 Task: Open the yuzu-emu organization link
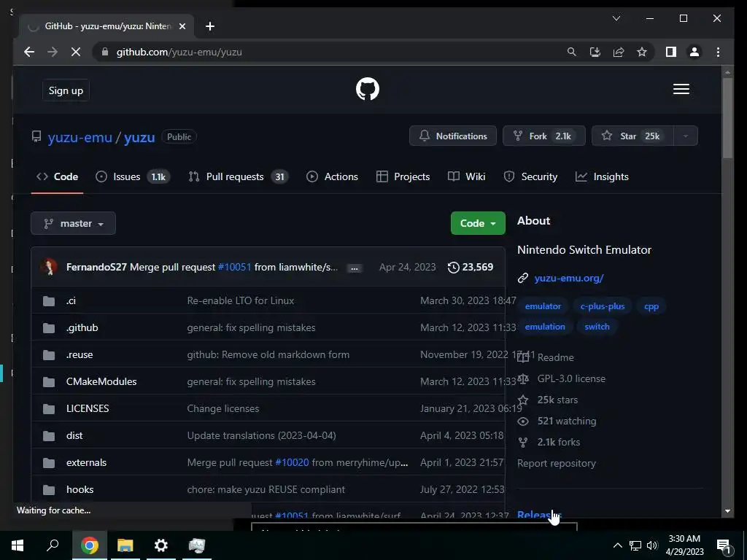click(x=80, y=137)
